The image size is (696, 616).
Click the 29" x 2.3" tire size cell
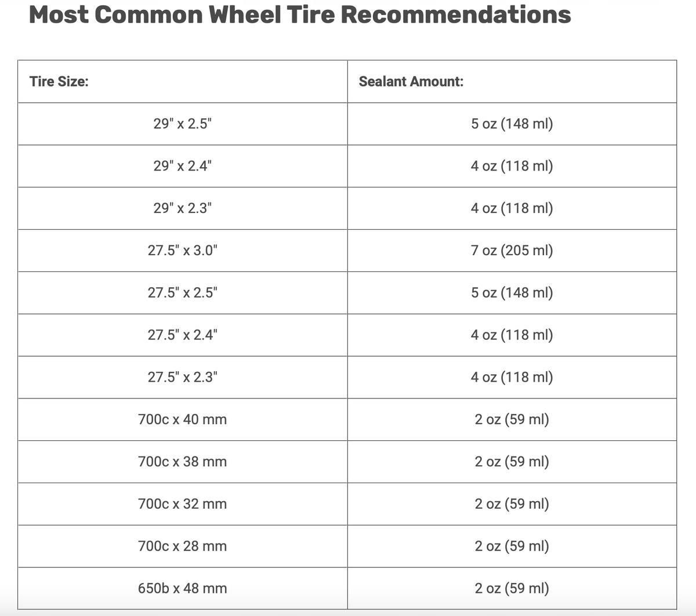(183, 209)
